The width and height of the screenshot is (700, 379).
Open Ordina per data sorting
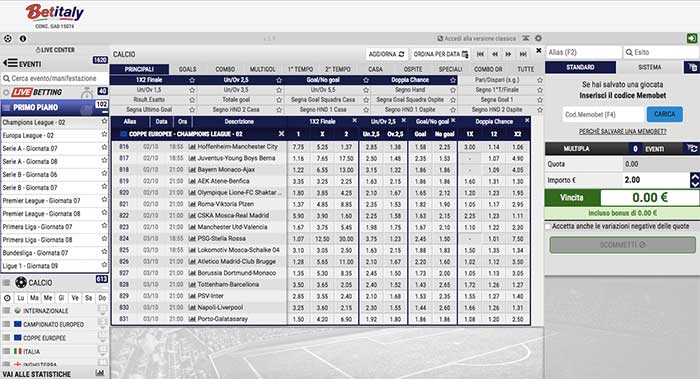coord(440,54)
